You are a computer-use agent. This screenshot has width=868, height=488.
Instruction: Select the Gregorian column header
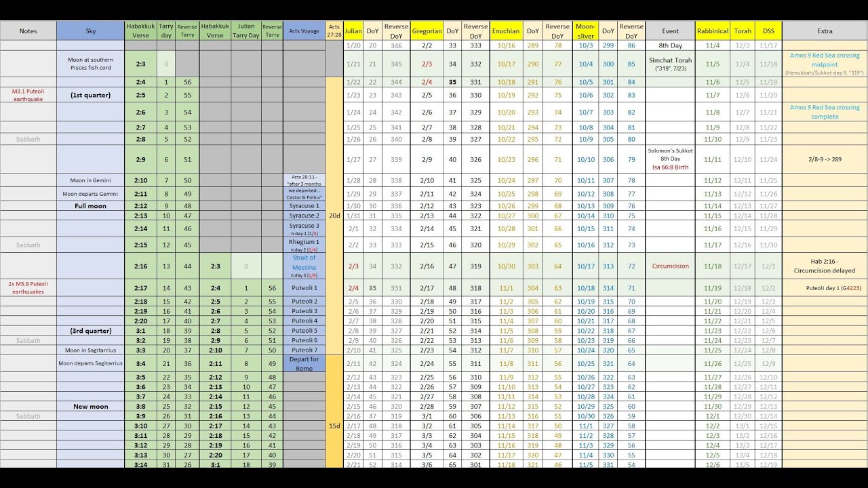(x=427, y=31)
